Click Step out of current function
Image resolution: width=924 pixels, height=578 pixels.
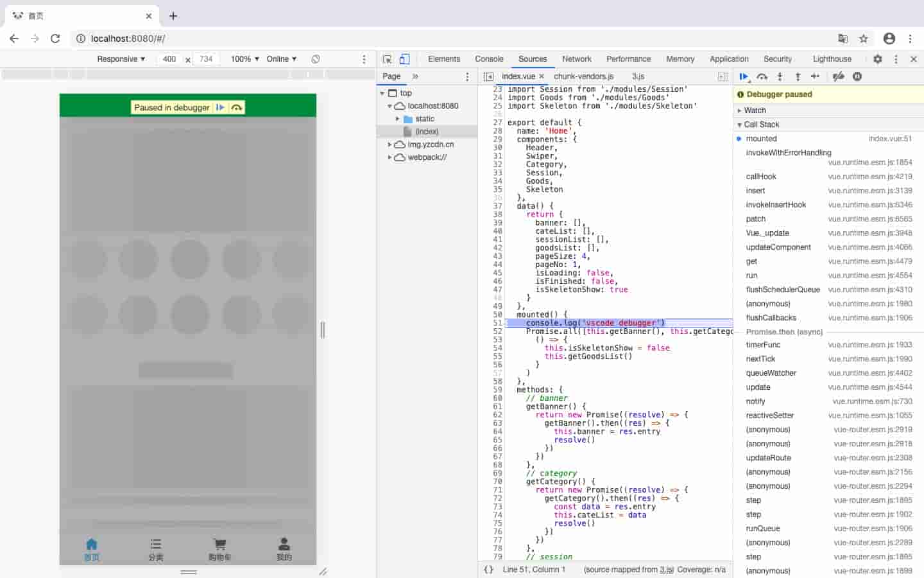798,76
